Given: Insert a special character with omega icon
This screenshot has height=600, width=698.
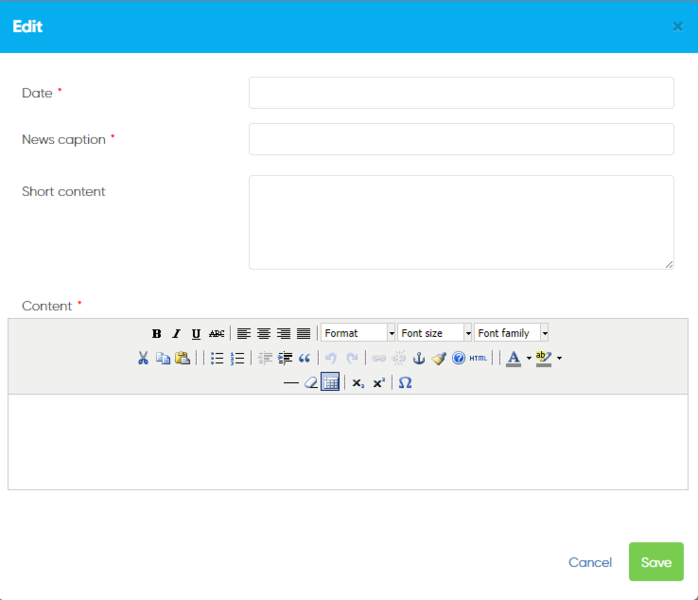Looking at the screenshot, I should tap(405, 383).
